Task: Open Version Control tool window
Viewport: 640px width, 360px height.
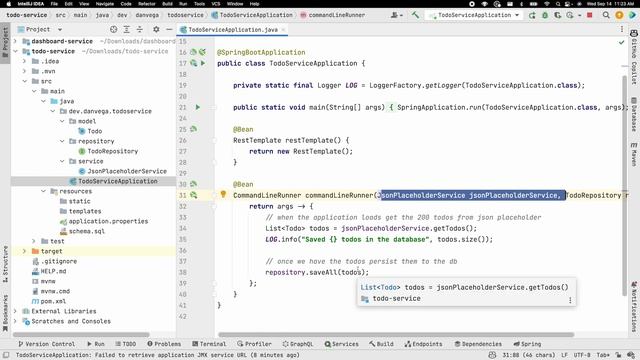Action: point(47,344)
